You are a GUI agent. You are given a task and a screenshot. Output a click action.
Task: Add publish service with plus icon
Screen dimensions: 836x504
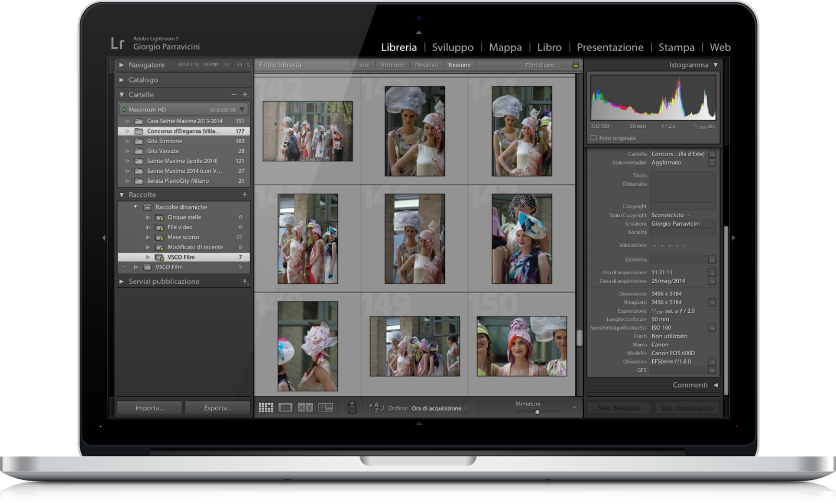pyautogui.click(x=245, y=282)
